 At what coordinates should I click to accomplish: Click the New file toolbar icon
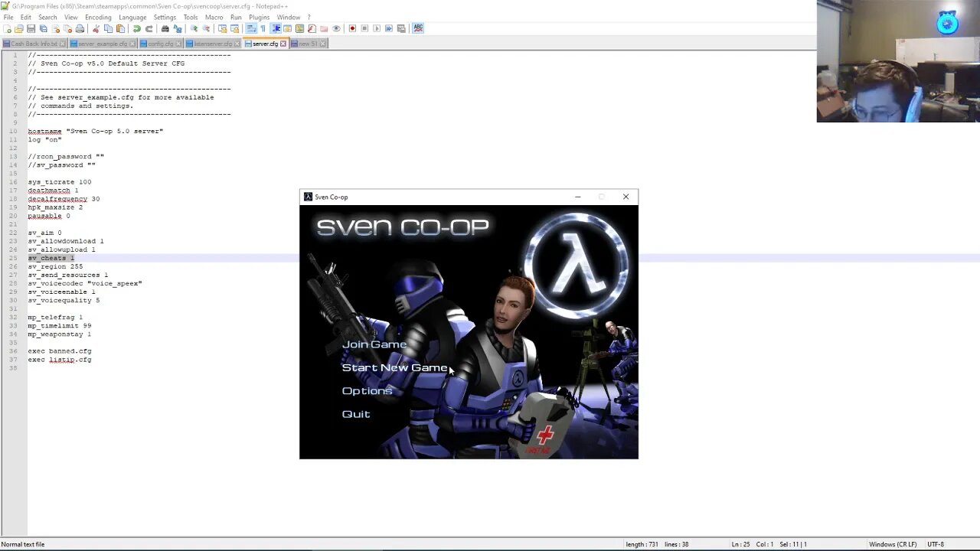click(x=8, y=28)
